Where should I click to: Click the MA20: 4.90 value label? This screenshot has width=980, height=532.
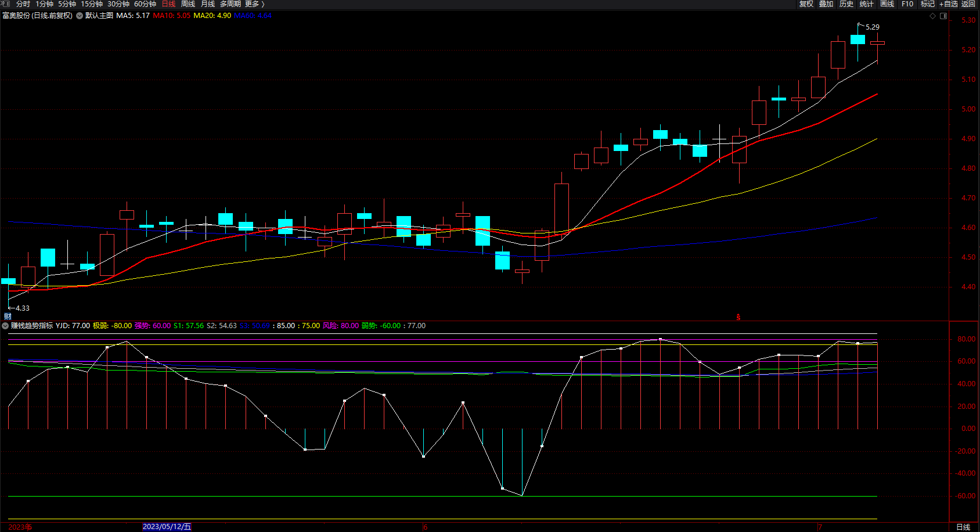pyautogui.click(x=212, y=16)
